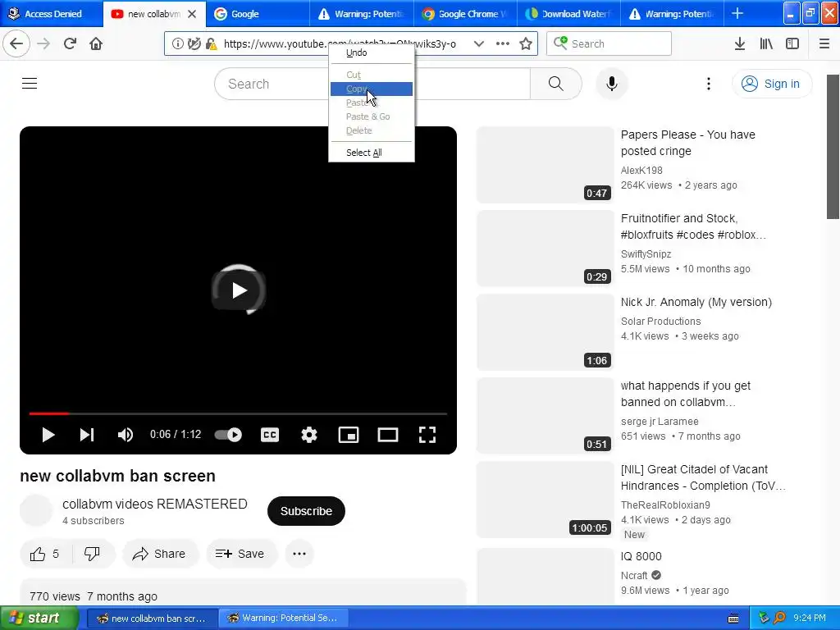Enter full screen mode
Viewport: 840px width, 630px height.
427,435
